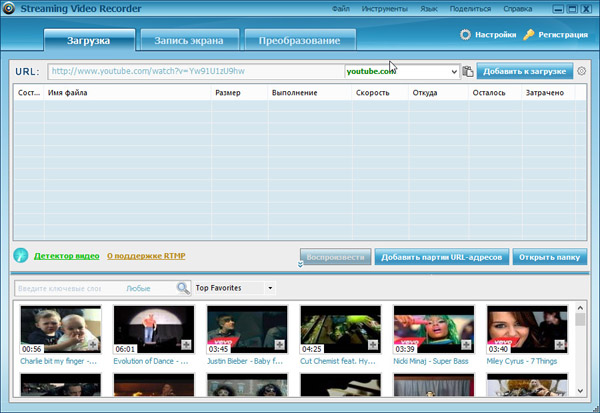
Task: Collapse the video panel with double-chevron
Action: (302, 265)
